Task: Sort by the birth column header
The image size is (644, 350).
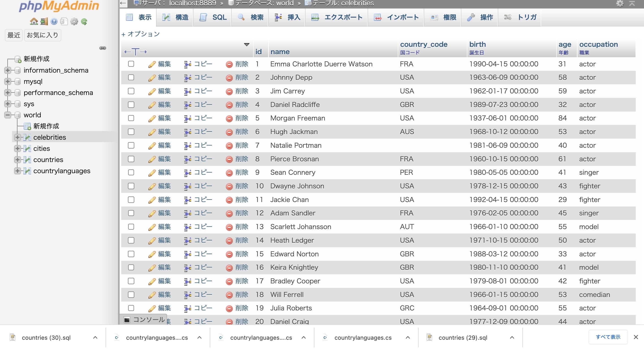Action: click(x=477, y=44)
